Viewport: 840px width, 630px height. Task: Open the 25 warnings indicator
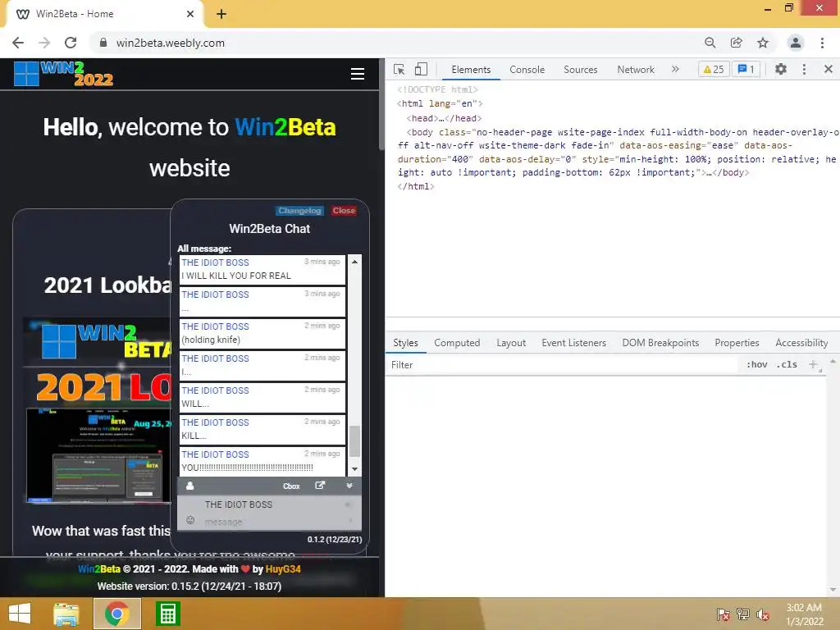pos(714,69)
